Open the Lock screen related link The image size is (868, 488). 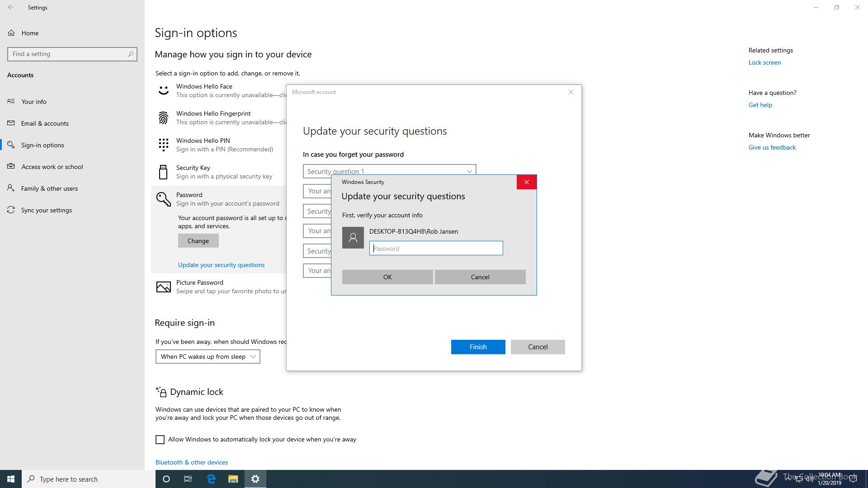764,62
